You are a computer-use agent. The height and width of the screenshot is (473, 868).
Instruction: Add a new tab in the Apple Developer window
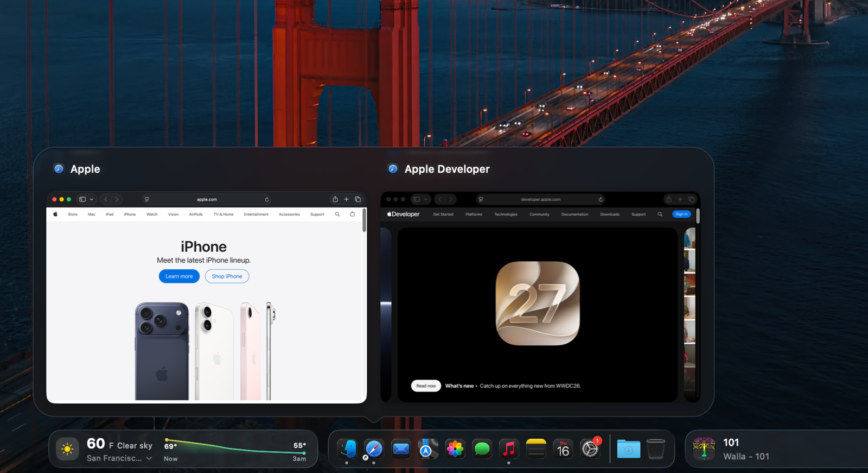click(680, 199)
